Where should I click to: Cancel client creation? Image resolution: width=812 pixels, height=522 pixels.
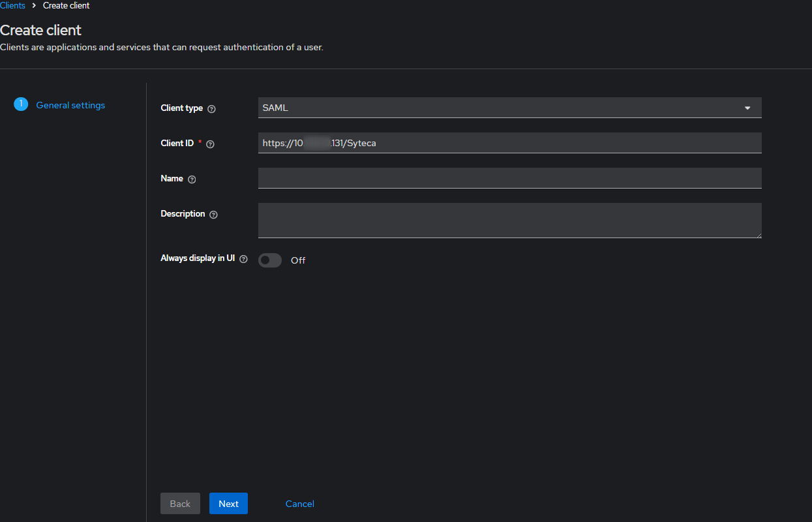[299, 504]
